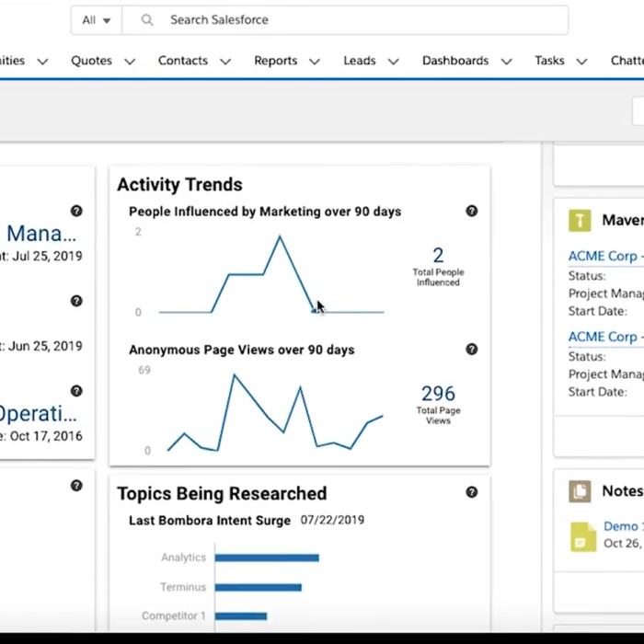
Task: Expand the Tasks tab chevron
Action: [581, 62]
